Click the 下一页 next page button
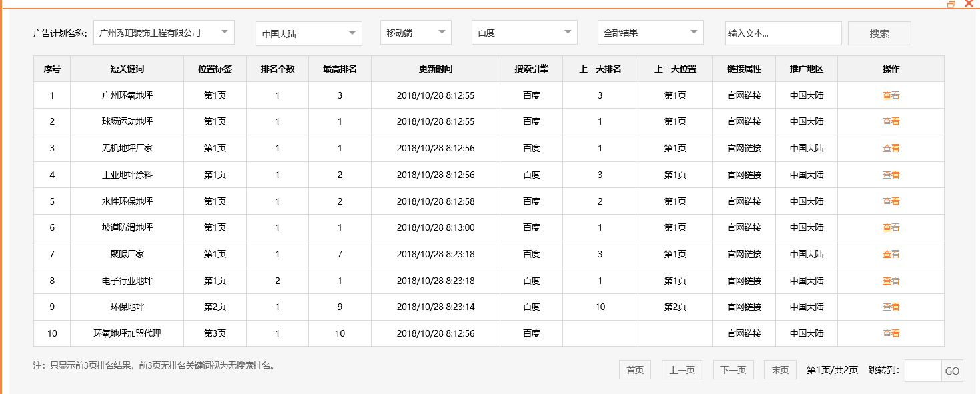The image size is (980, 394). (x=732, y=369)
